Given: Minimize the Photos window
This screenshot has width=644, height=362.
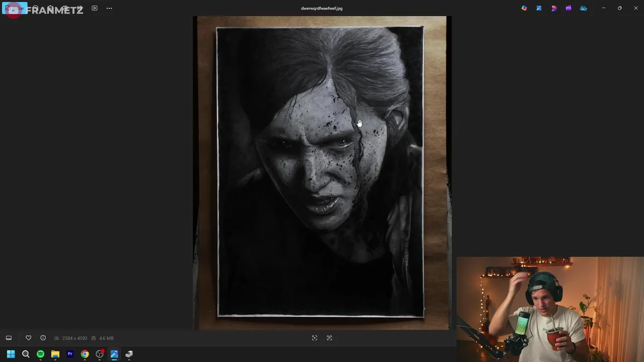Looking at the screenshot, I should tap(604, 8).
